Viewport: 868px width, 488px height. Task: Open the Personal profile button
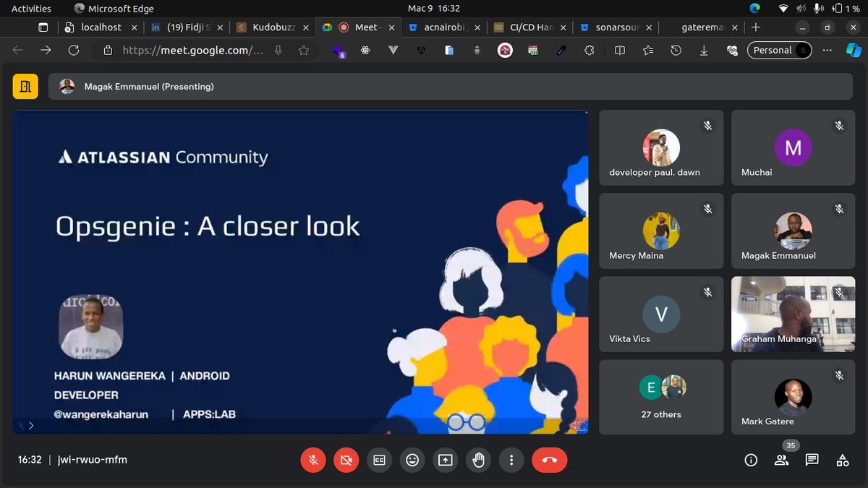click(780, 50)
